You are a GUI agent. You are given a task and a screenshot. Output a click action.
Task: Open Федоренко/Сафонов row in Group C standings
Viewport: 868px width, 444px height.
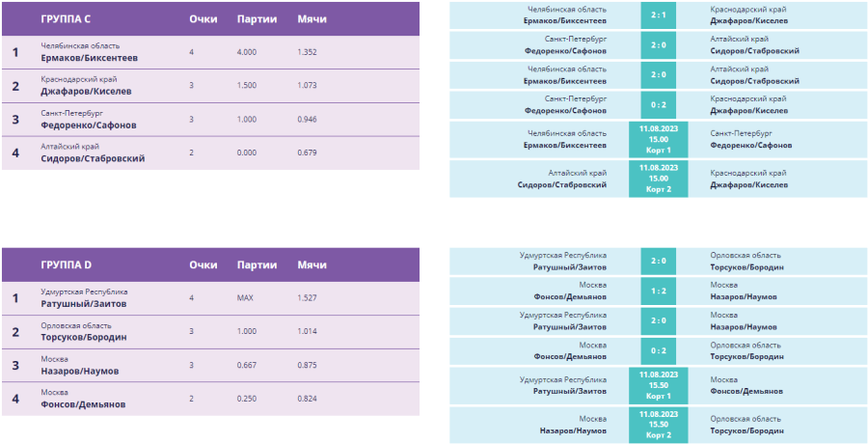pos(89,125)
